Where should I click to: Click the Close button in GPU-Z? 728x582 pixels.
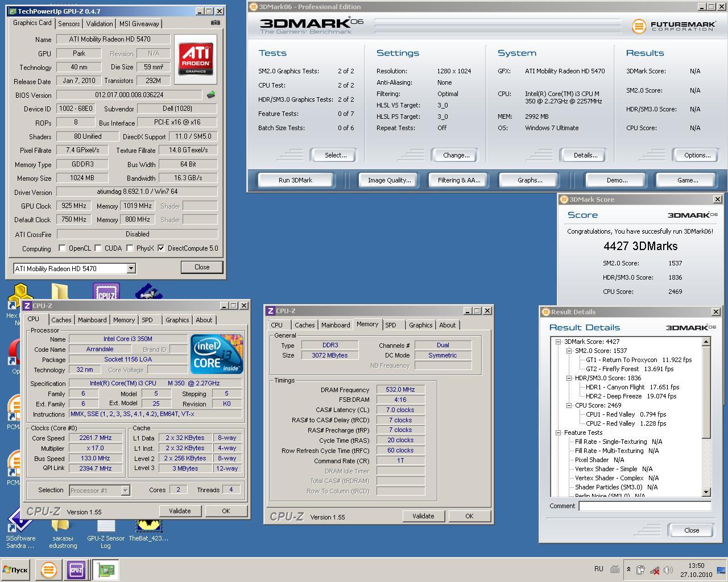coord(202,267)
